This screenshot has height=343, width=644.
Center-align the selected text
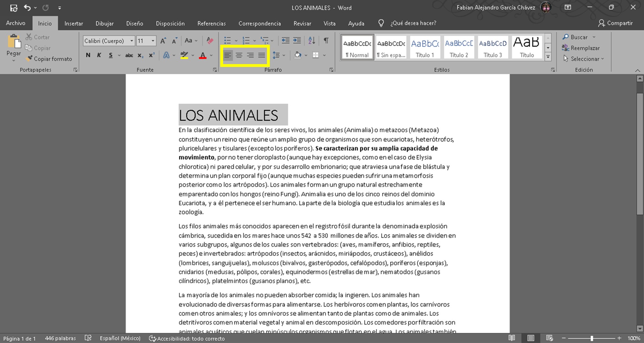pos(239,55)
